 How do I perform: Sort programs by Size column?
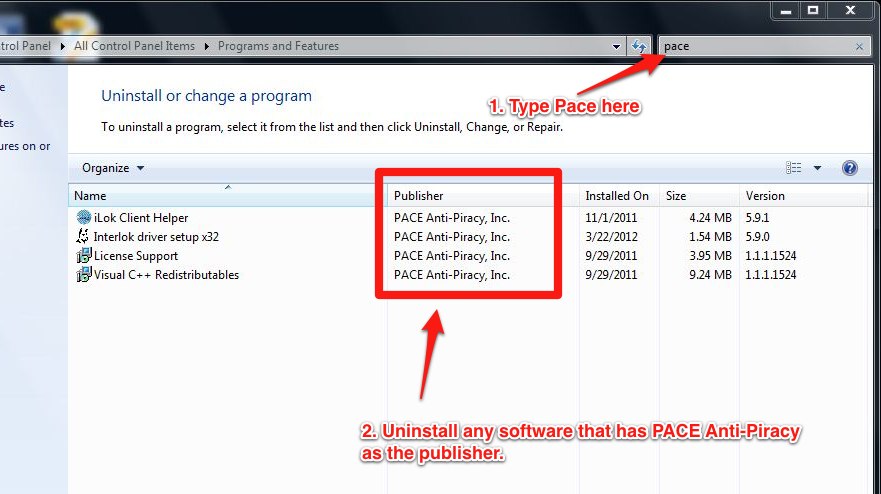click(x=676, y=196)
